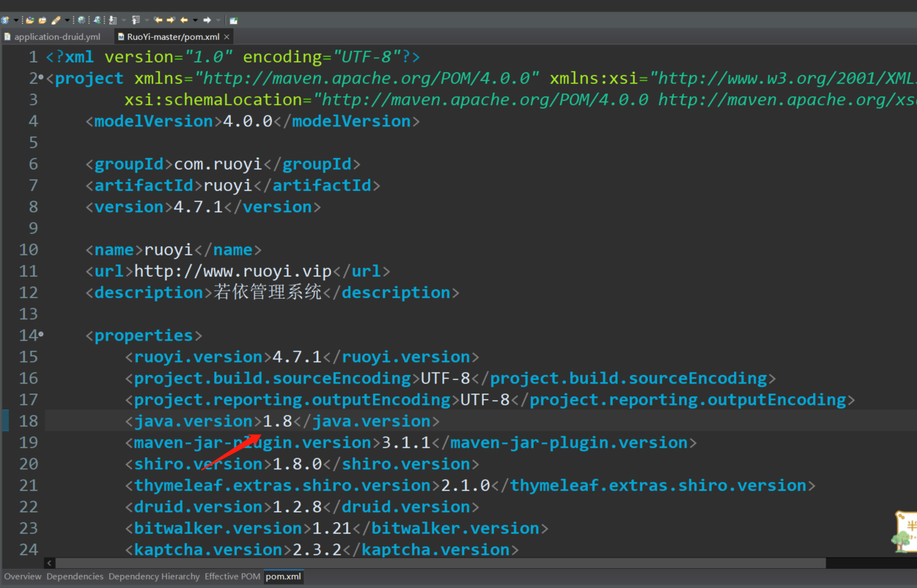This screenshot has width=917, height=588.
Task: Click the scroll-left arrow of the horizontal scrollbar
Action: (49, 563)
